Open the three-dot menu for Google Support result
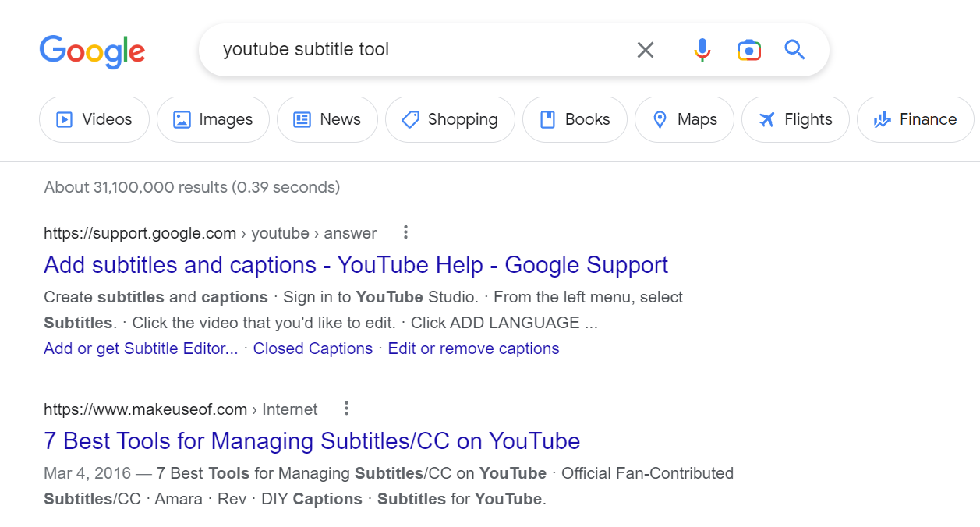Screen dimensions: 980x527 [405, 232]
